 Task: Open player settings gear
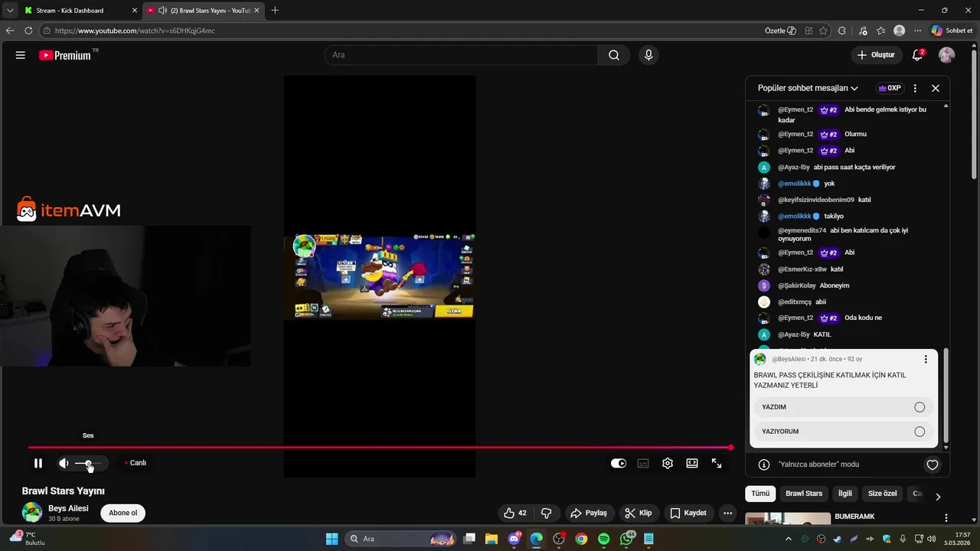point(668,463)
